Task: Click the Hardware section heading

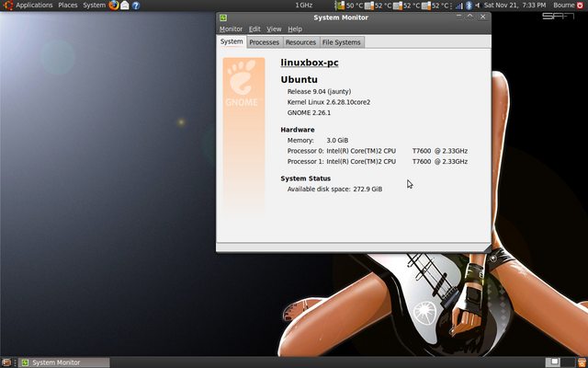Action: tap(298, 130)
